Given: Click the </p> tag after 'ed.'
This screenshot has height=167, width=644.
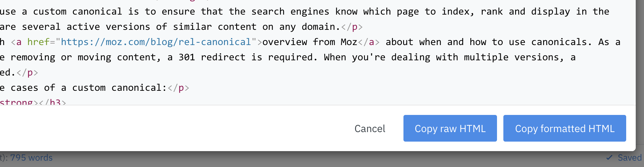Looking at the screenshot, I should click(27, 72).
